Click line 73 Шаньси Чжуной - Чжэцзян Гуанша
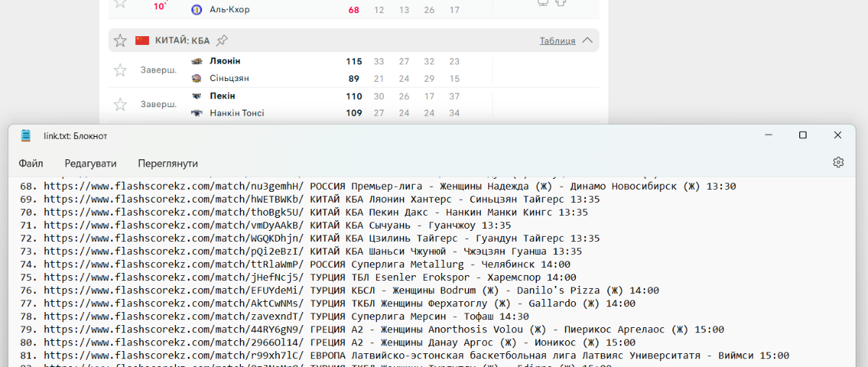 tap(301, 251)
